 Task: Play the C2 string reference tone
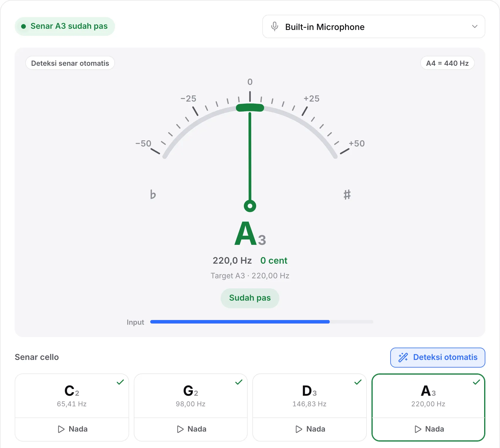pos(72,429)
